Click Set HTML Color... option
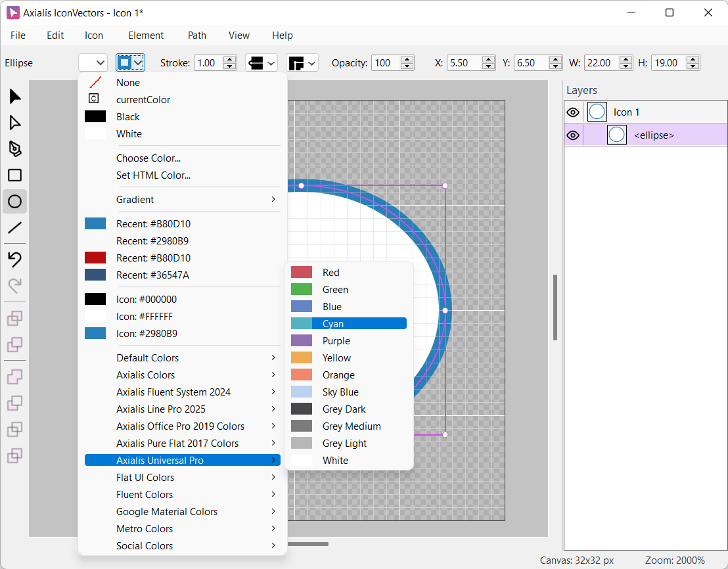Screen dimensions: 728x569 (x=153, y=175)
